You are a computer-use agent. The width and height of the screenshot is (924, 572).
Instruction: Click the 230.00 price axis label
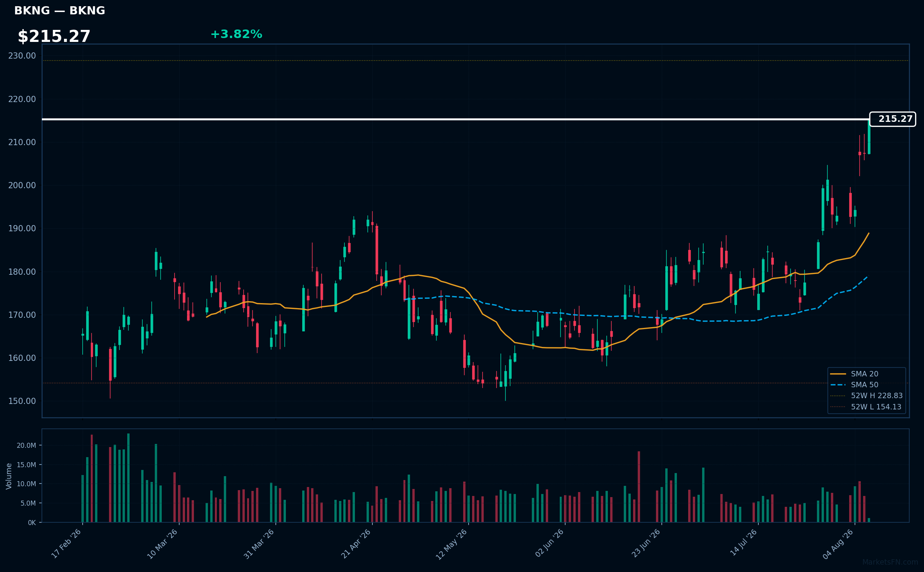pyautogui.click(x=22, y=56)
